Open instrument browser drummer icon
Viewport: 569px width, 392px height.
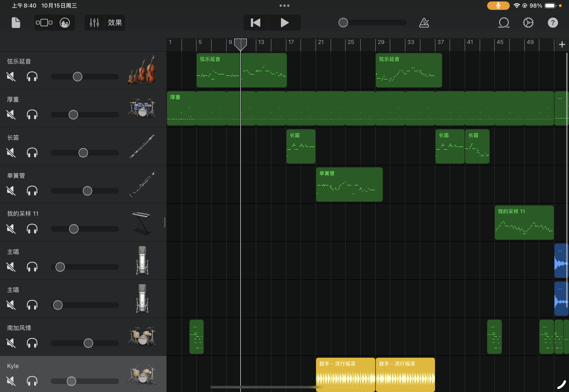click(x=65, y=23)
